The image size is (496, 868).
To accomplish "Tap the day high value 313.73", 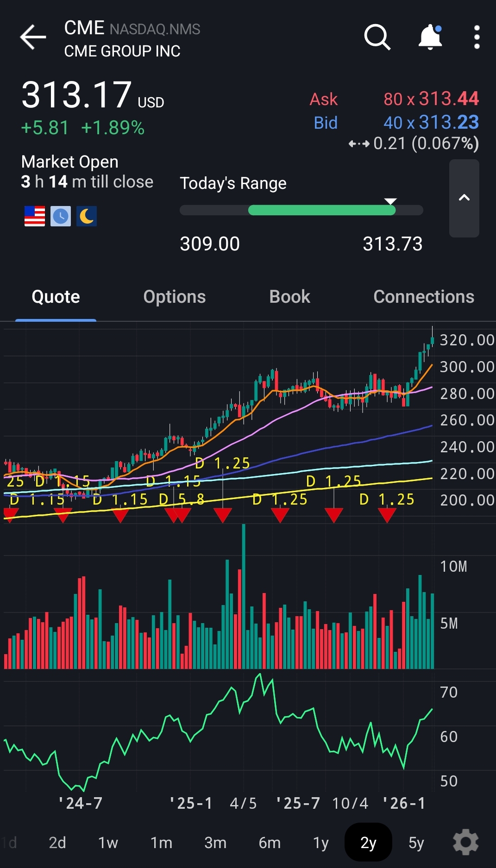I will 393,244.
